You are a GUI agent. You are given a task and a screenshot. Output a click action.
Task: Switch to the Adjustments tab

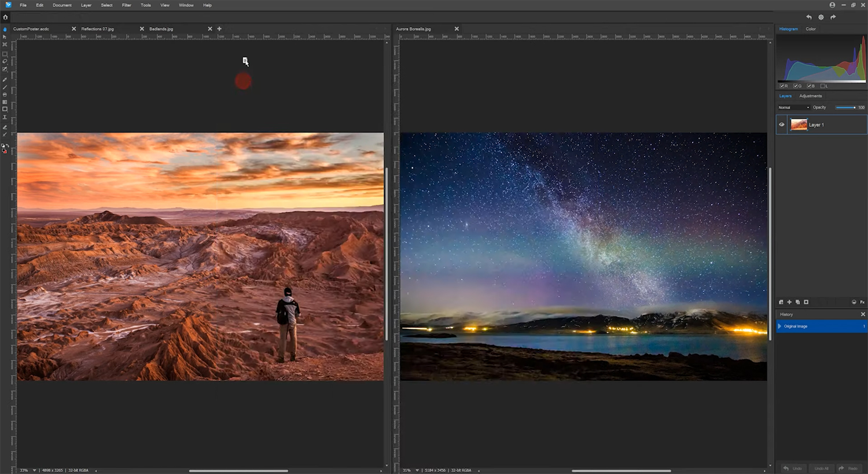tap(810, 96)
